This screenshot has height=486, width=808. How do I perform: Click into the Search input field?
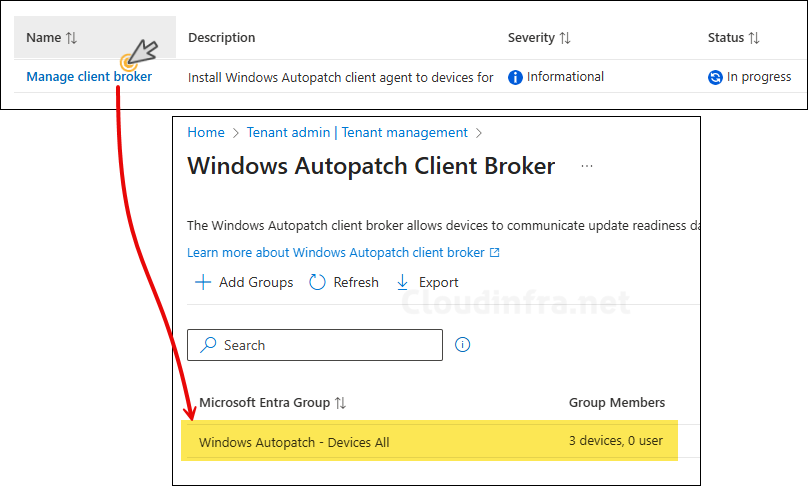pos(325,345)
